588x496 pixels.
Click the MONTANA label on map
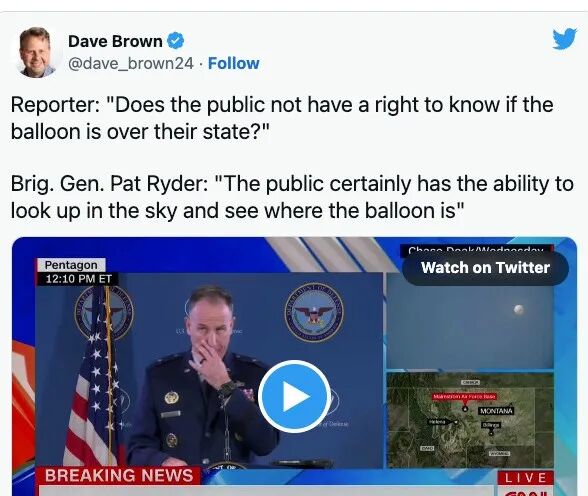pos(496,411)
